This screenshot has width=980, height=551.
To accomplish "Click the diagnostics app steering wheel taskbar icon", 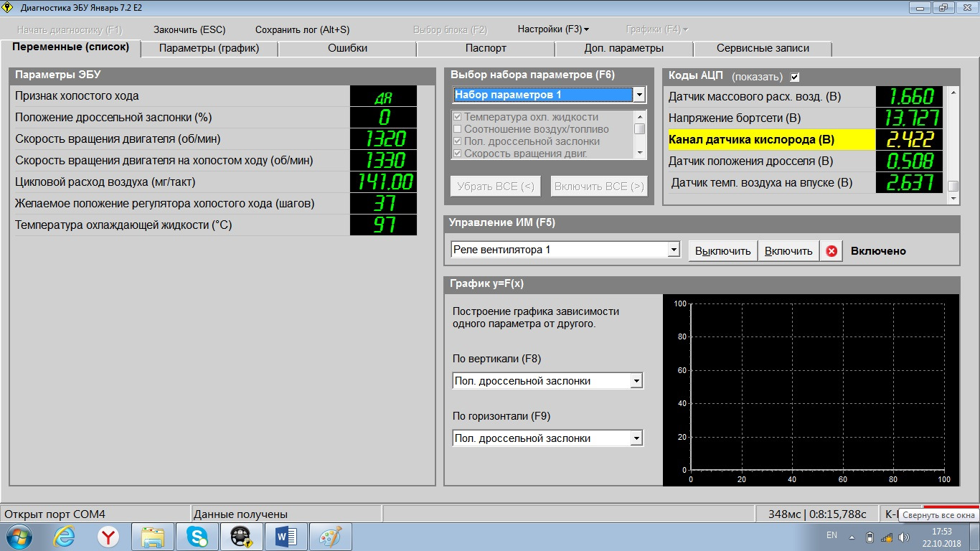I will tap(240, 537).
